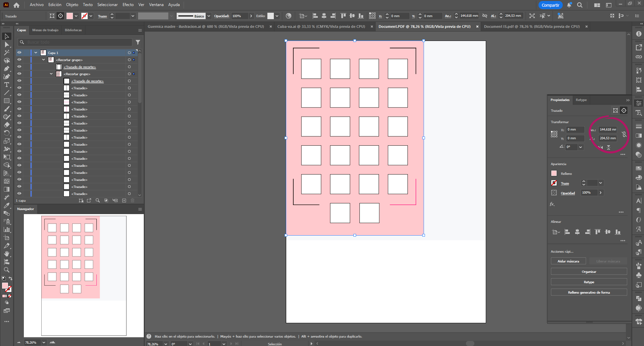Click the pink Relleno color swatch
This screenshot has width=644, height=346.
tap(554, 174)
